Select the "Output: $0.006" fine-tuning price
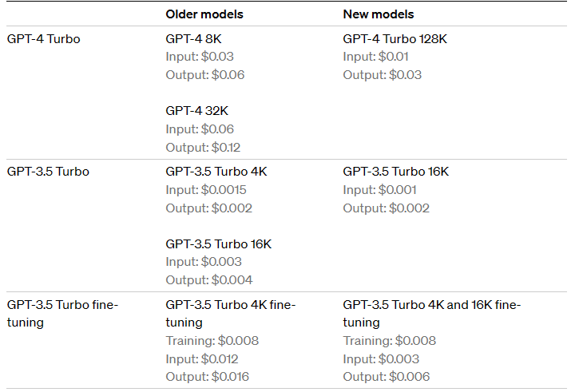The width and height of the screenshot is (579, 392). pyautogui.click(x=387, y=377)
